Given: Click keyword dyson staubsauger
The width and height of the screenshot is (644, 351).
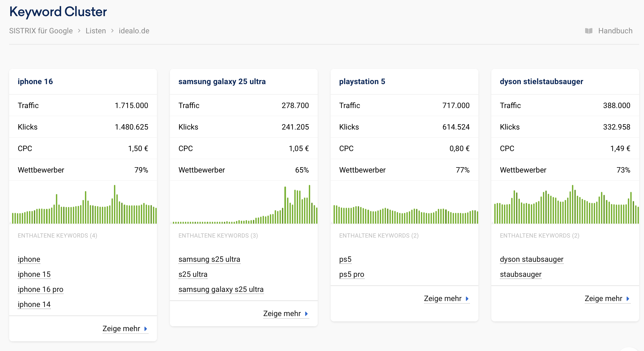Looking at the screenshot, I should [x=532, y=259].
